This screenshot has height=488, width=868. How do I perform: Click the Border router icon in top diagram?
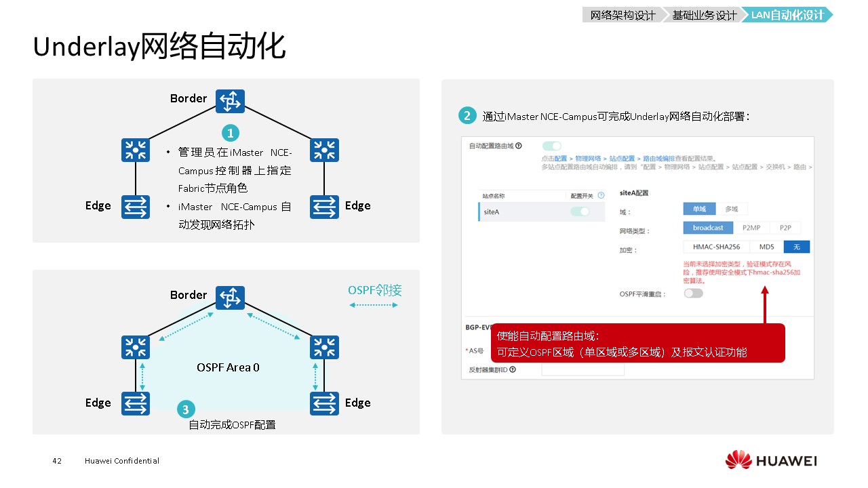coord(230,102)
